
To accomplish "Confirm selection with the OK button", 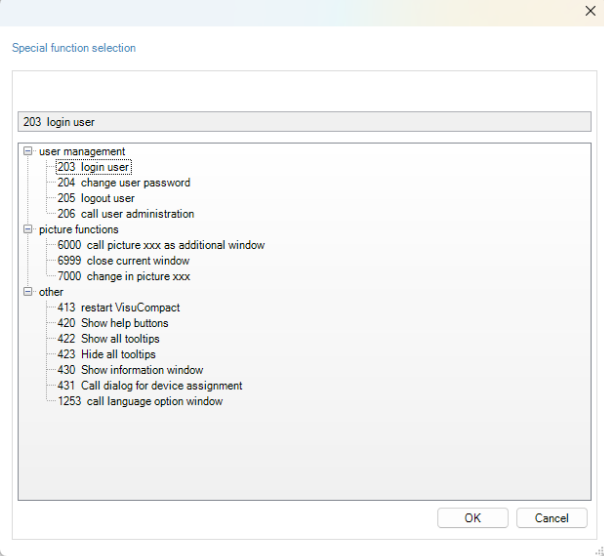I will click(473, 518).
